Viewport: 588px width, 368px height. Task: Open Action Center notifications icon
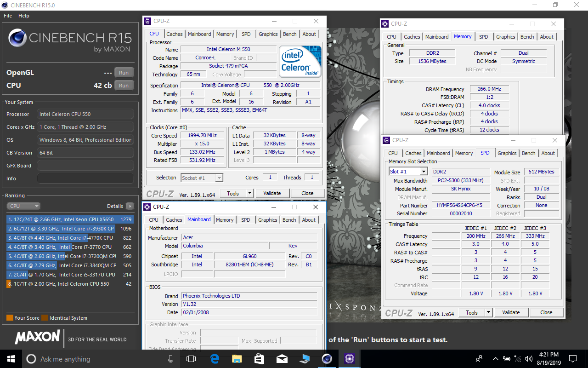pos(573,359)
